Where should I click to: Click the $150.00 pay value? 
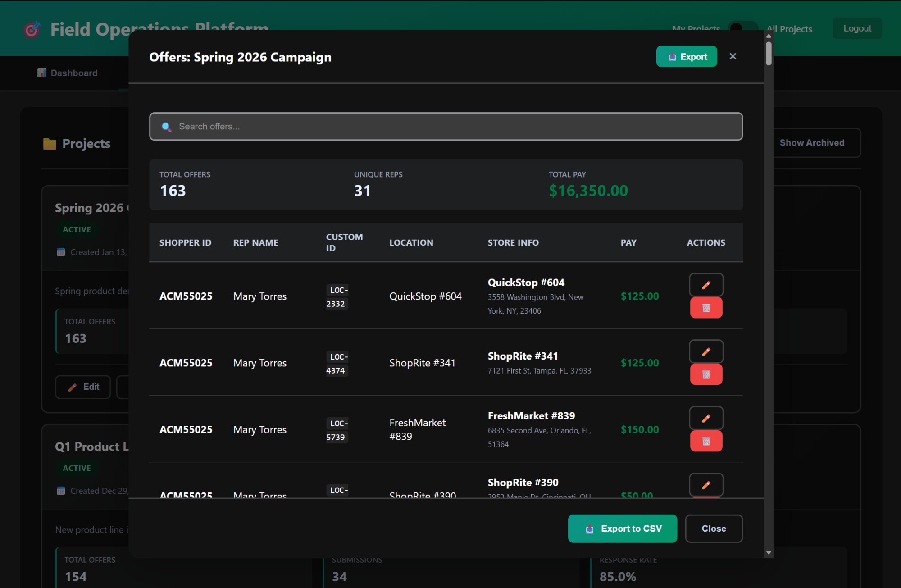639,429
